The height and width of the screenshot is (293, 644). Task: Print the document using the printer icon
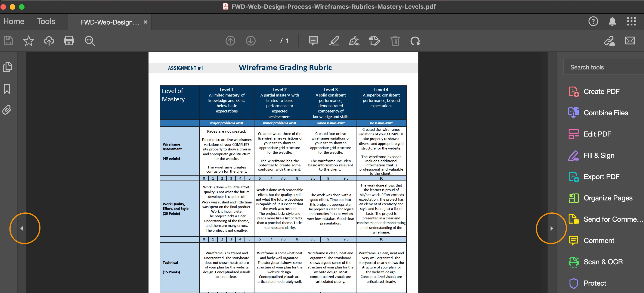69,41
